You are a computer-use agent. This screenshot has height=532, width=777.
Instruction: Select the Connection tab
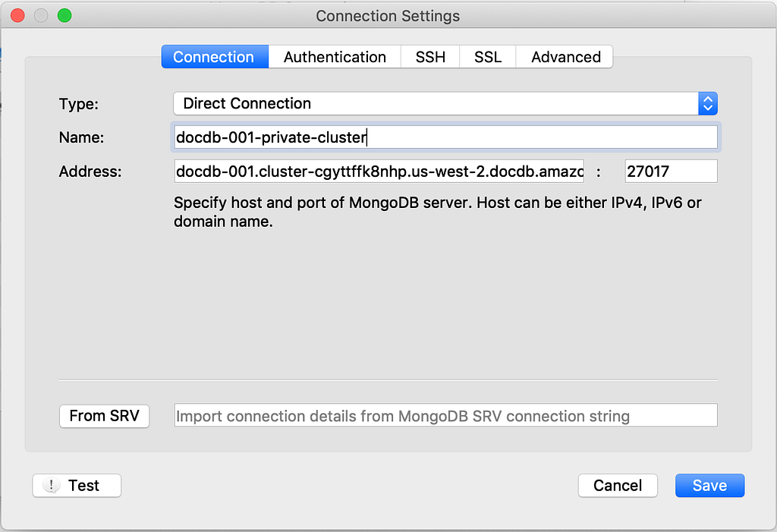(215, 57)
